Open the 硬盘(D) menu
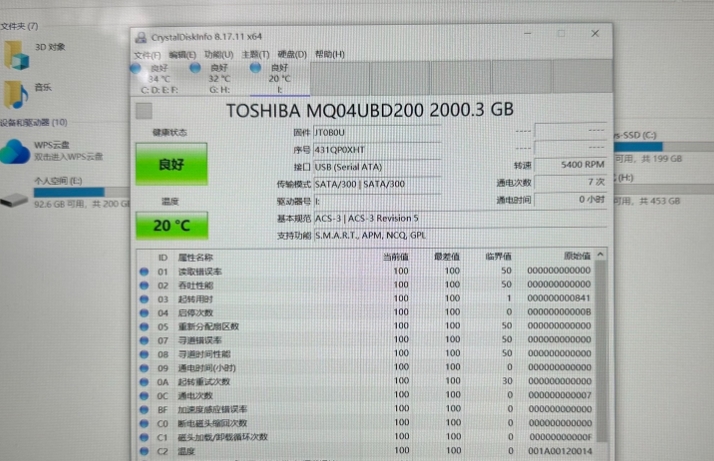 pyautogui.click(x=292, y=54)
